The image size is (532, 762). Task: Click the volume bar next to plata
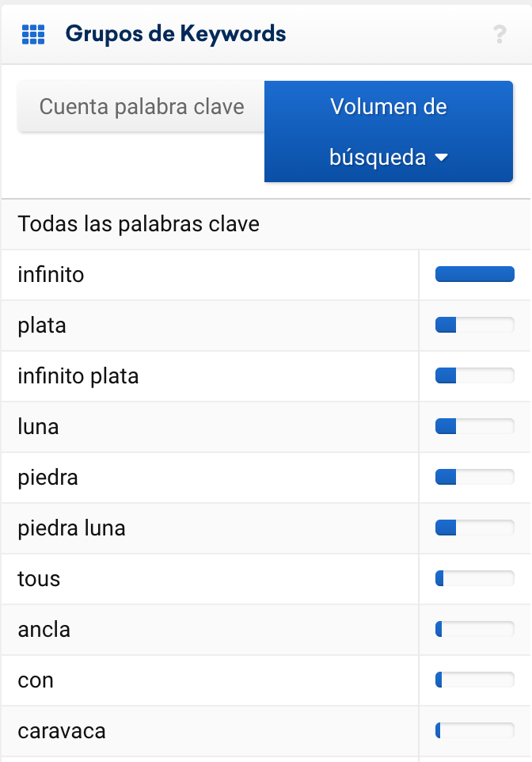coord(475,325)
